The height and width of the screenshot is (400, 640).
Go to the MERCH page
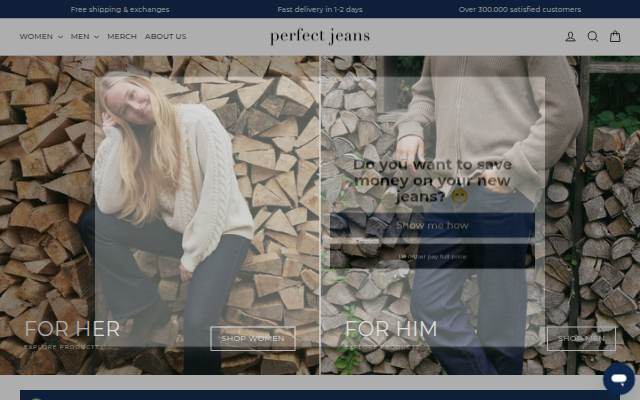pyautogui.click(x=122, y=36)
